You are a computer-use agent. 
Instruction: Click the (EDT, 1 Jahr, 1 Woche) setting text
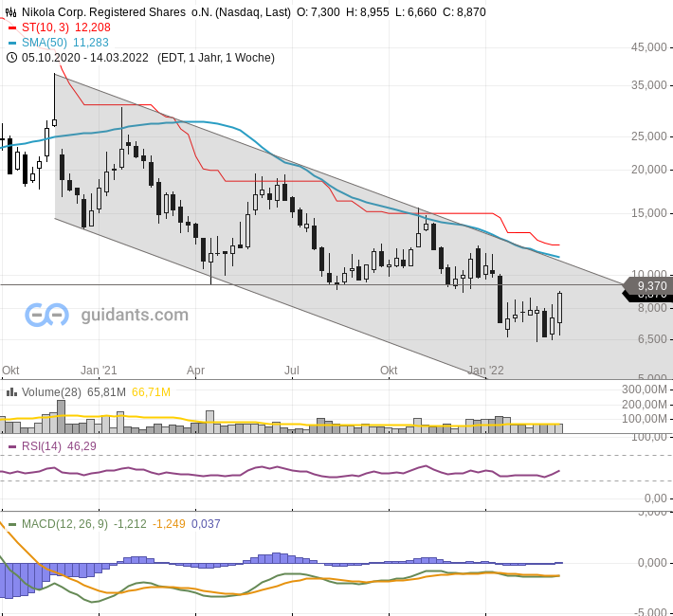point(216,58)
